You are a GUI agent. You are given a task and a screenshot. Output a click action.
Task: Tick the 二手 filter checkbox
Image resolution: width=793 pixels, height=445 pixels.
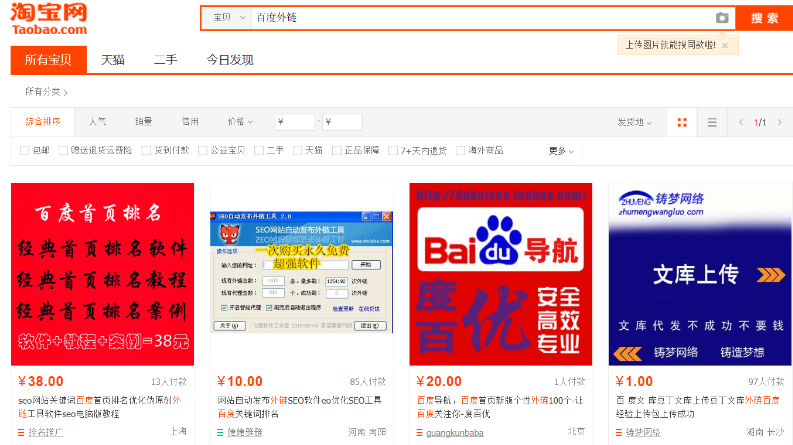point(258,150)
